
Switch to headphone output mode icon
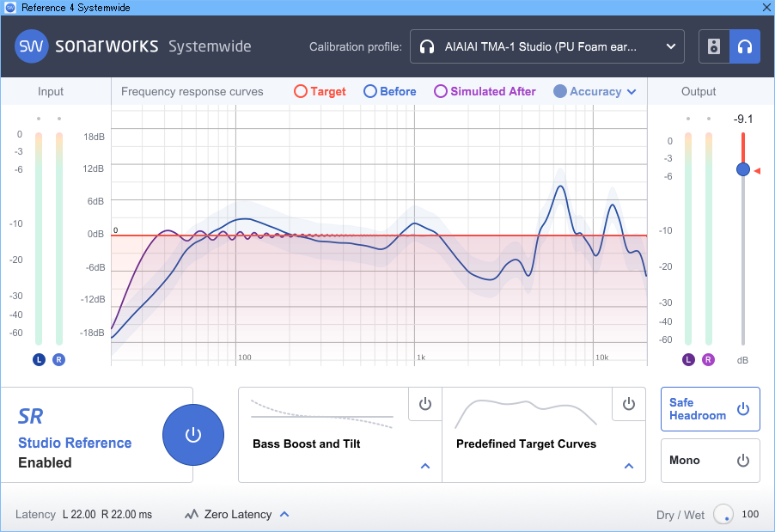click(745, 46)
